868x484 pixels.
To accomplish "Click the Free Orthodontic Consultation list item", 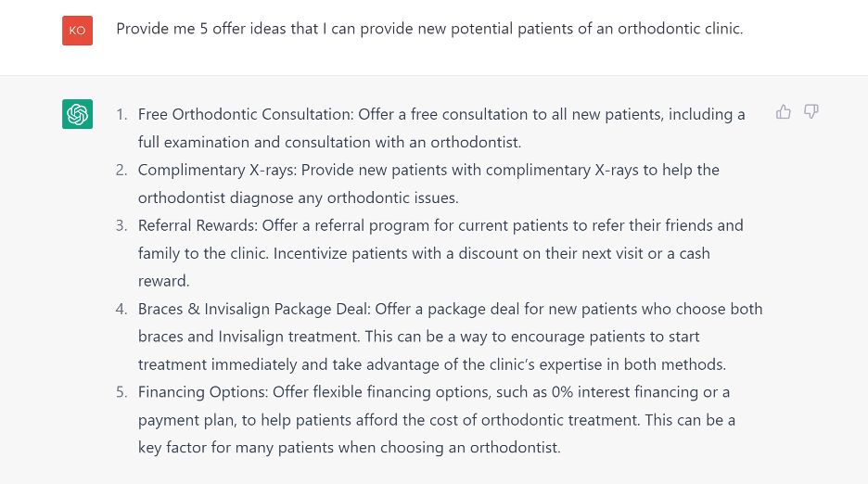I will 441,128.
